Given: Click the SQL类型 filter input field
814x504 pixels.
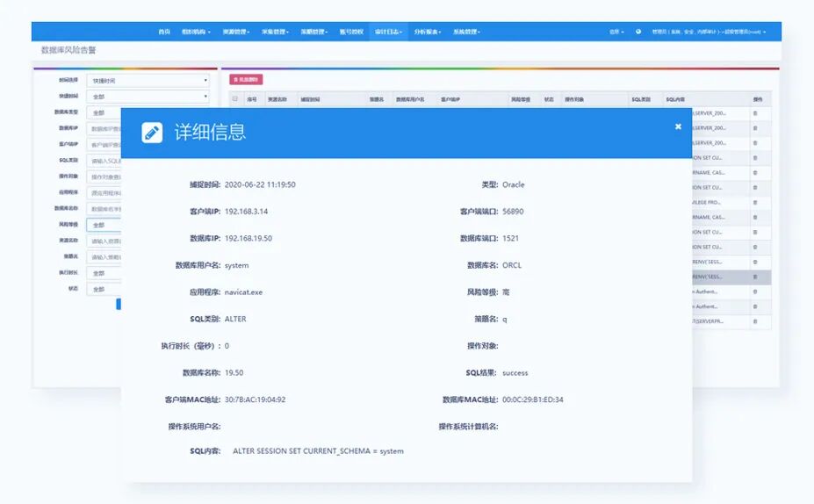Looking at the screenshot, I should click(104, 161).
